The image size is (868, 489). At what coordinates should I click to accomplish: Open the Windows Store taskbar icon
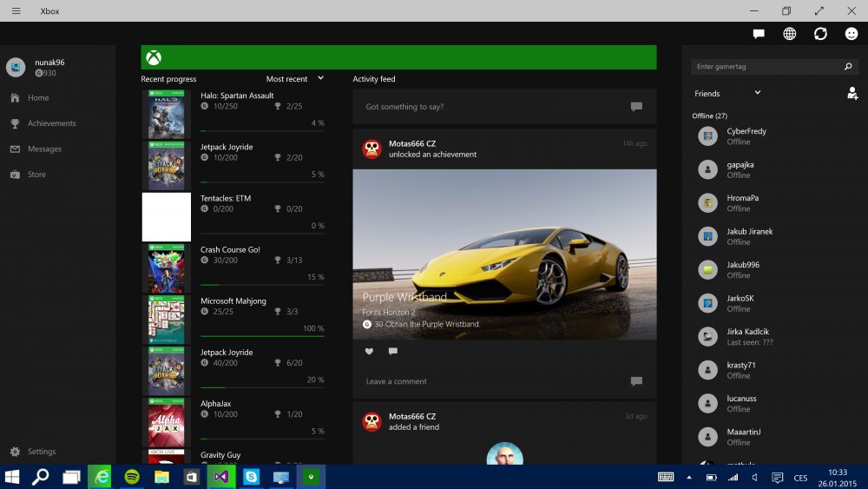192,477
